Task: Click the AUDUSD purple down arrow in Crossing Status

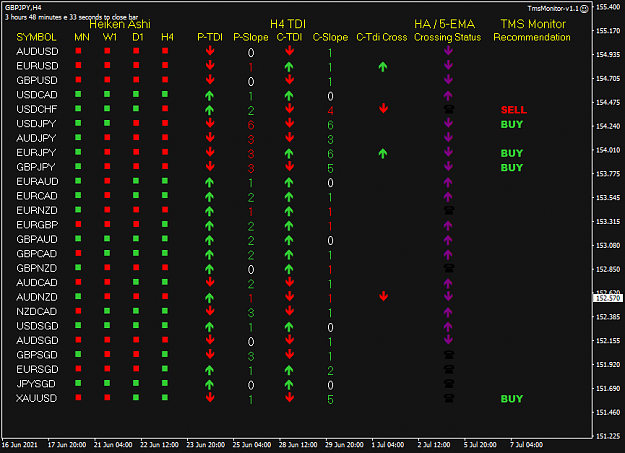Action: [x=448, y=51]
